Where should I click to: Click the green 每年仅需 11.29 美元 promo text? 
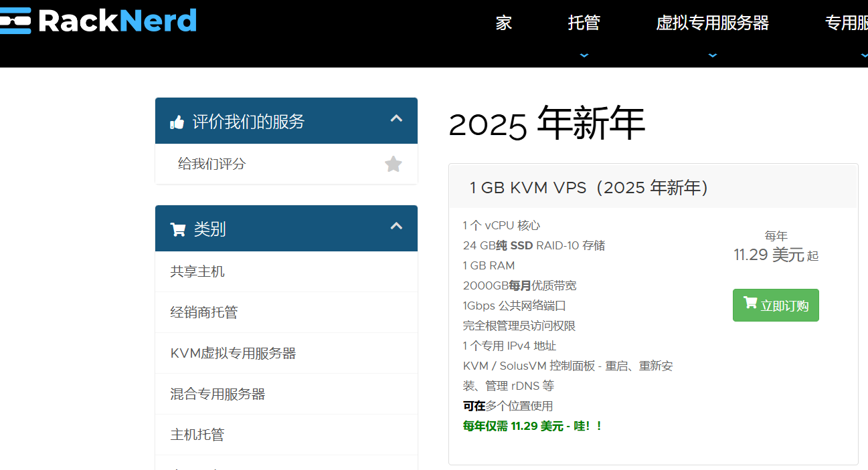click(x=533, y=426)
